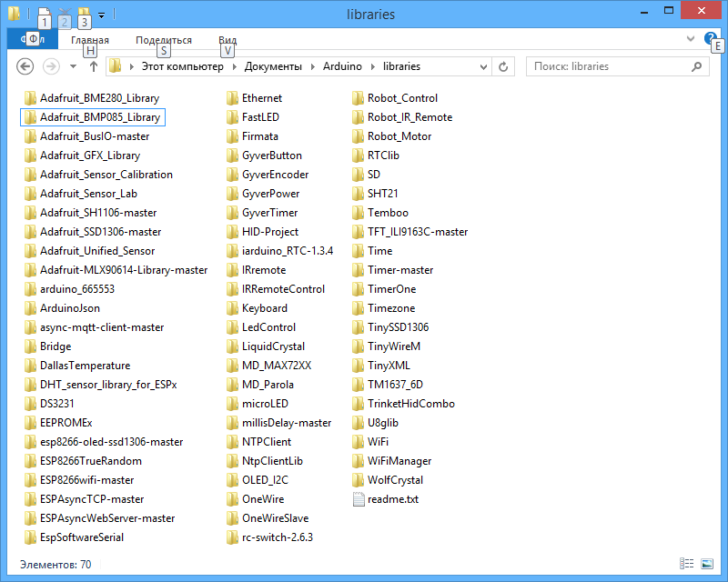This screenshot has width=728, height=582.
Task: Select the WiFiManager folder icon
Action: point(359,461)
